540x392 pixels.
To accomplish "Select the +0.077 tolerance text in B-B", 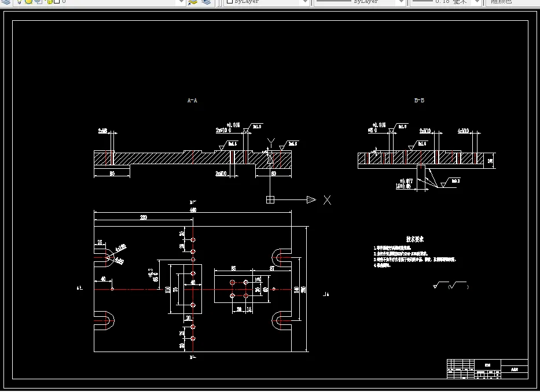I will pos(406,181).
